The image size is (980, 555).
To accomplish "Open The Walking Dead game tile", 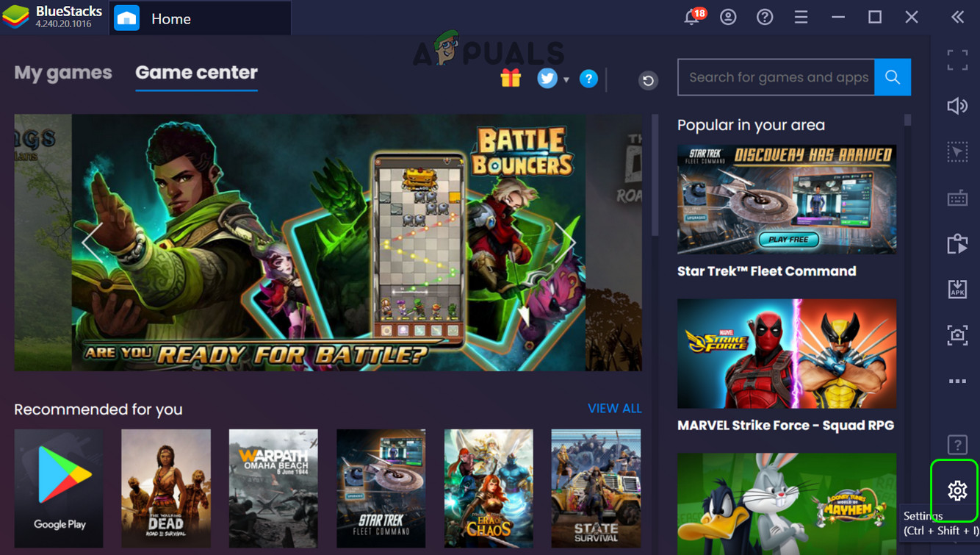I will click(166, 488).
